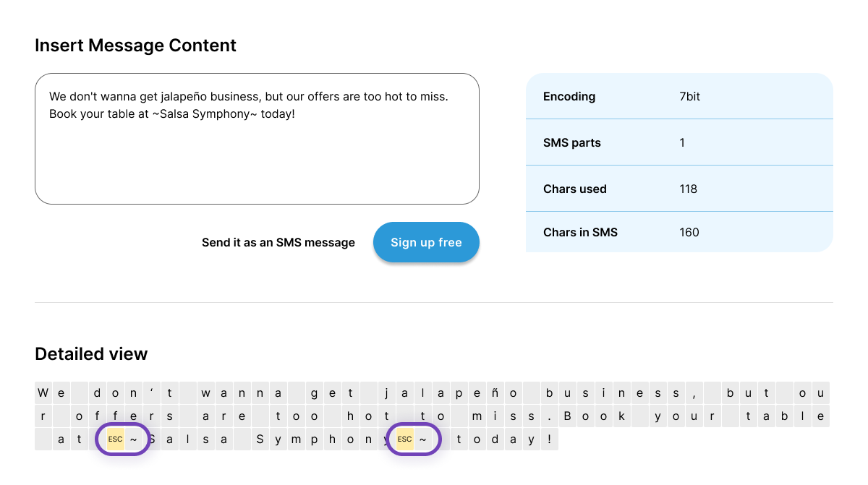Click the first yellow ESC cell
868x485 pixels.
click(x=115, y=439)
